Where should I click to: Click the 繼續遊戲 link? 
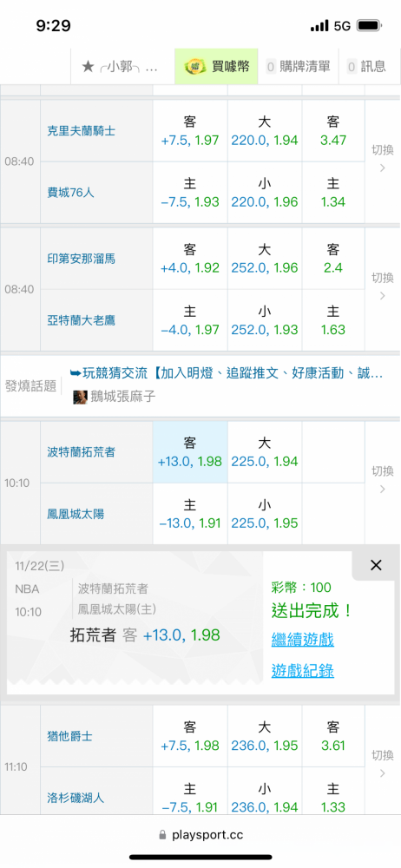coord(302,640)
